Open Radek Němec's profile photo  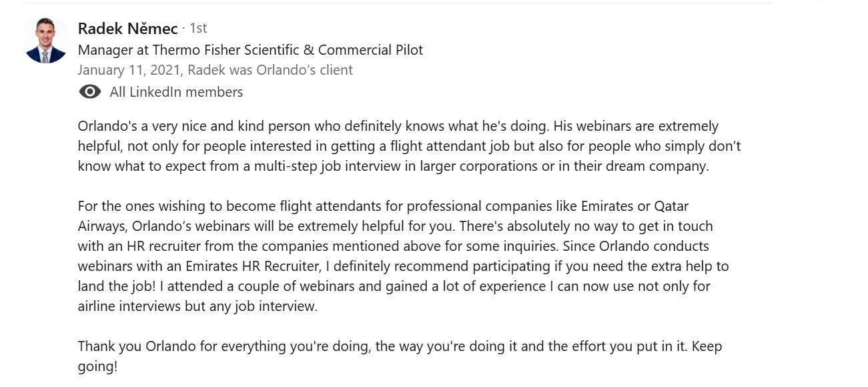click(45, 40)
